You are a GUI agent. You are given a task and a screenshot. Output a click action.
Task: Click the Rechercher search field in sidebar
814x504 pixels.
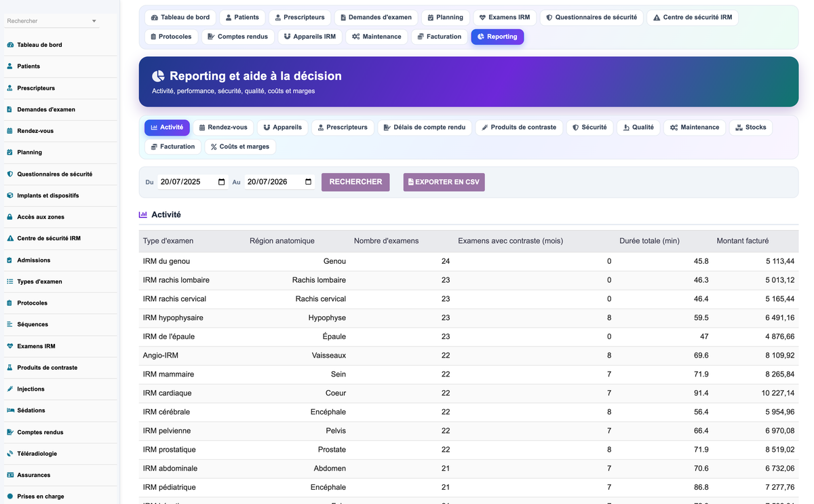click(52, 21)
